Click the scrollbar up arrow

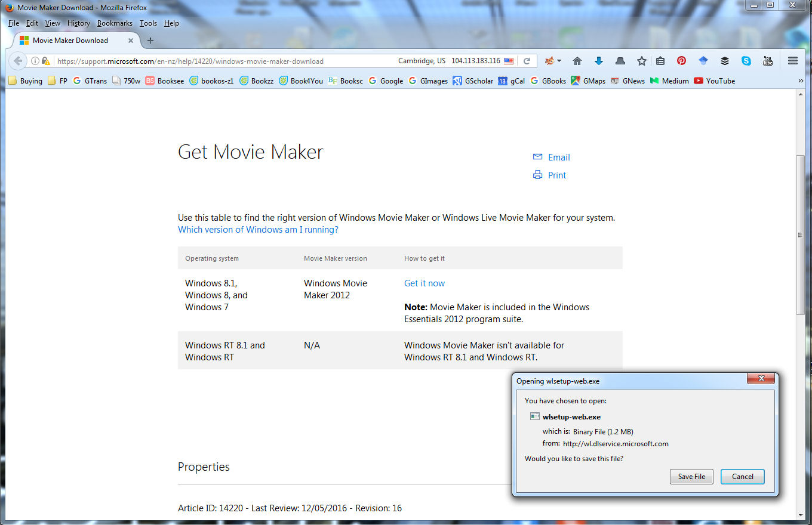point(801,95)
